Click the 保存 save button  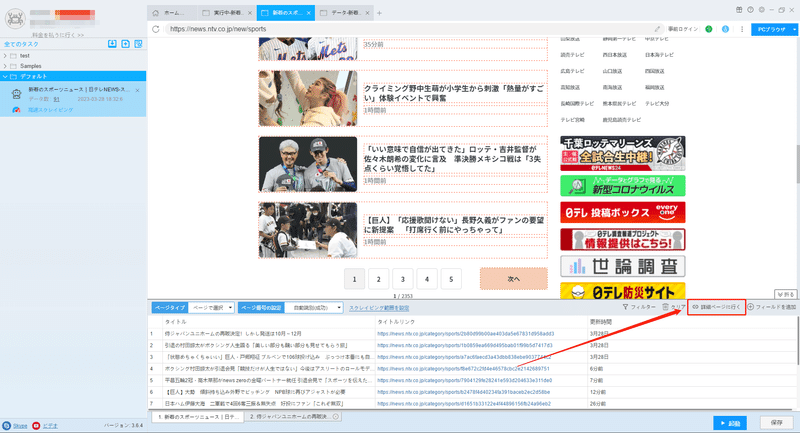tap(777, 423)
